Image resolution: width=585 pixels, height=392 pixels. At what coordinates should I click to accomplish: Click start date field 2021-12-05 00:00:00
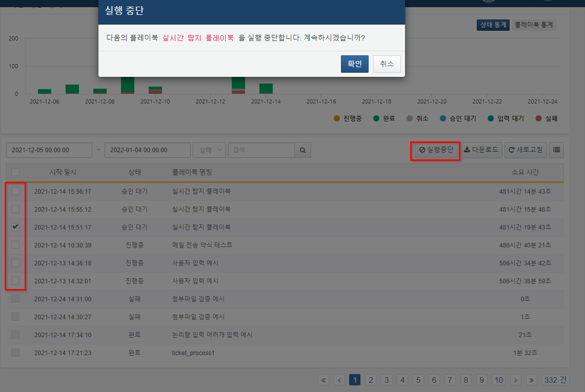pyautogui.click(x=49, y=150)
